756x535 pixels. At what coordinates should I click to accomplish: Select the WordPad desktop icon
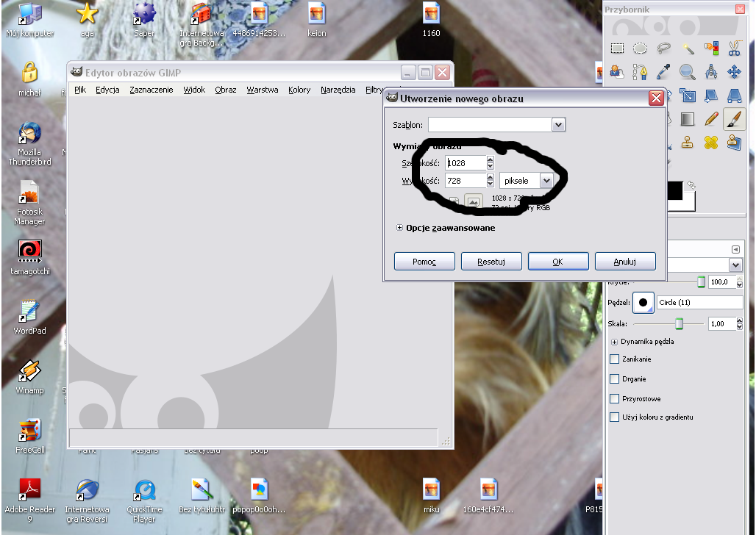point(29,317)
